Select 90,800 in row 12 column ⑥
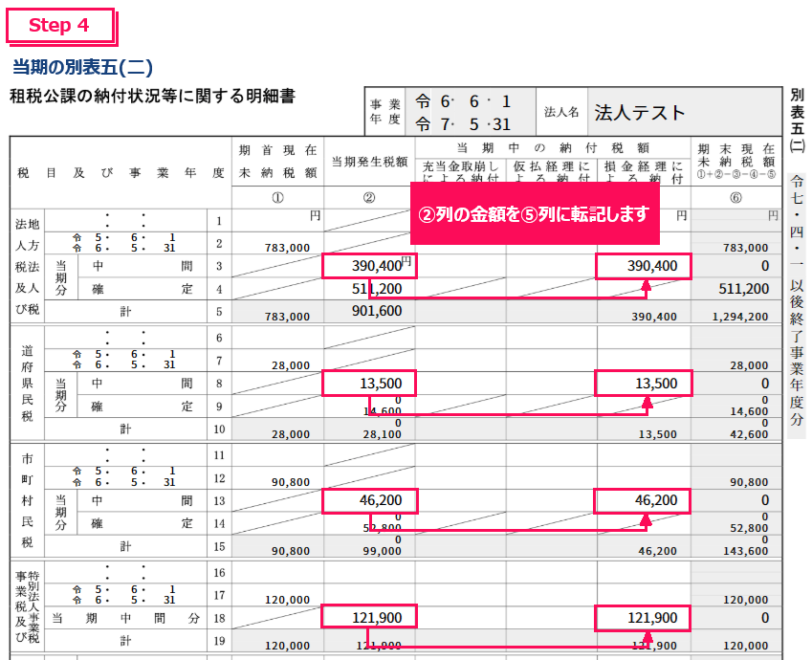This screenshot has height=660, width=812. [x=749, y=482]
